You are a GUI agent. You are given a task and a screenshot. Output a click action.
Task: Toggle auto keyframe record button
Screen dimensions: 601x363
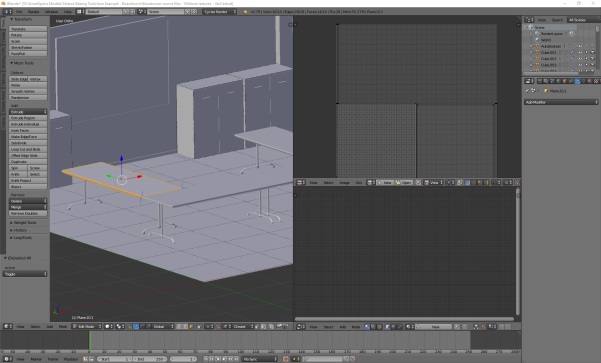[x=286, y=359]
